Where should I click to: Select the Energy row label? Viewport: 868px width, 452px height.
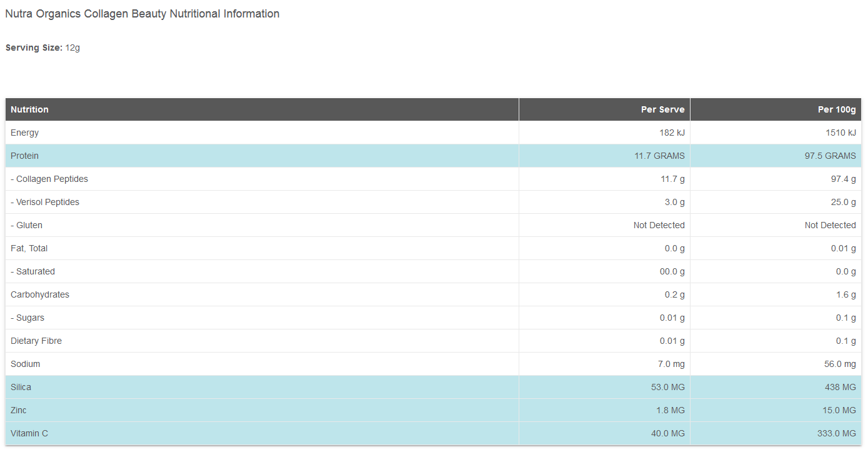click(24, 133)
